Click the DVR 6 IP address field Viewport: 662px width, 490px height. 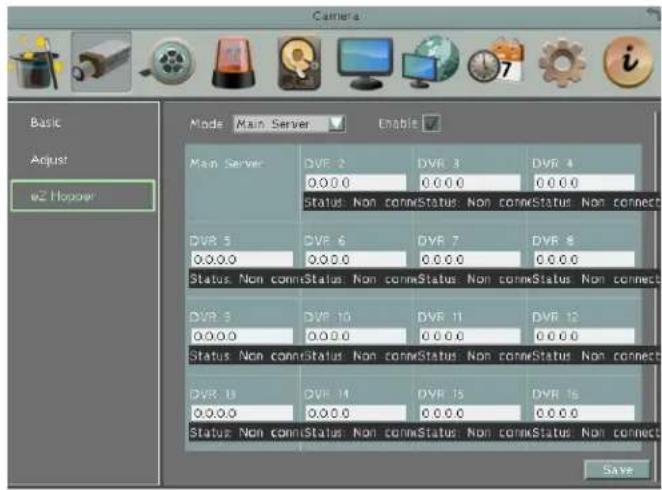coord(355,259)
